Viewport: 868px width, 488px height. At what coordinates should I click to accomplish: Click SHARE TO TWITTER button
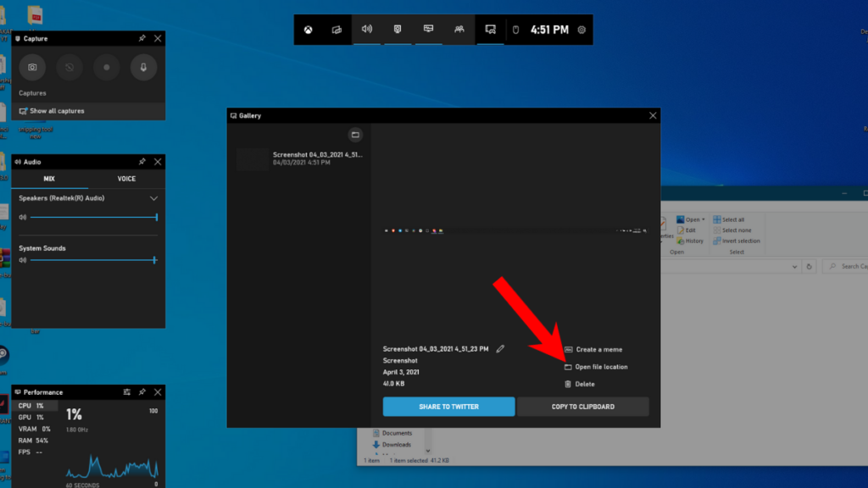[449, 407]
